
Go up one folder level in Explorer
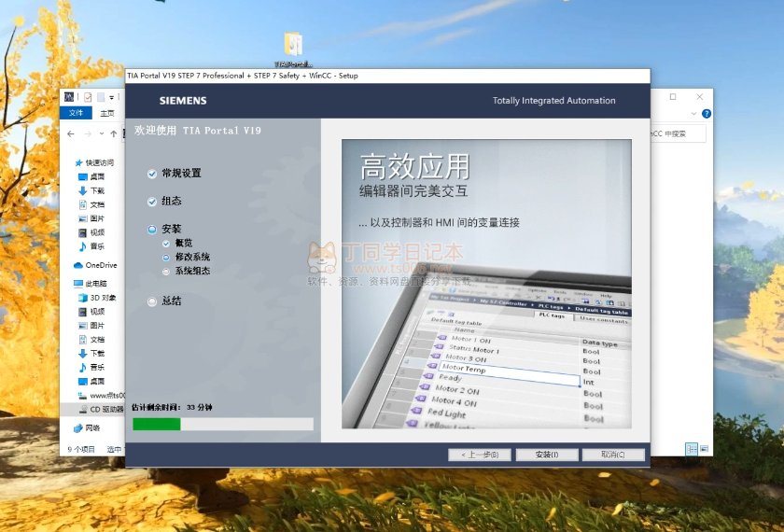tap(114, 134)
